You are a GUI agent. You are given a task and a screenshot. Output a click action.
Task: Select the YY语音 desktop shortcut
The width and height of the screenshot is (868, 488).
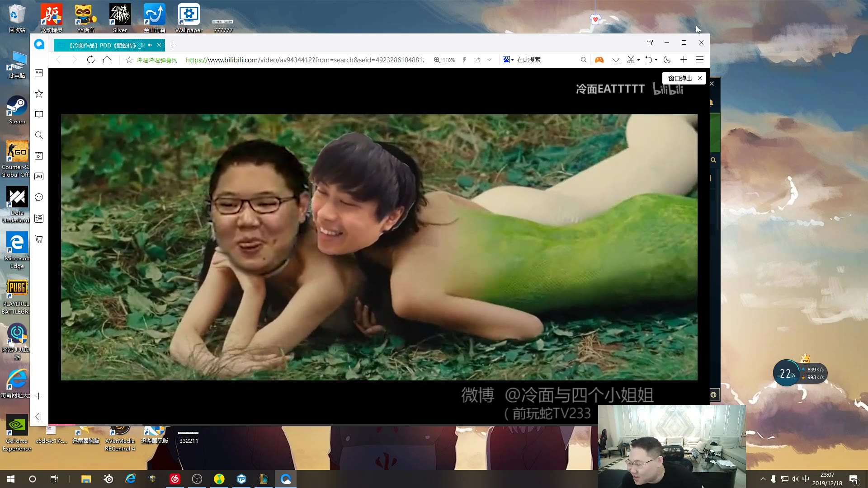(x=85, y=18)
